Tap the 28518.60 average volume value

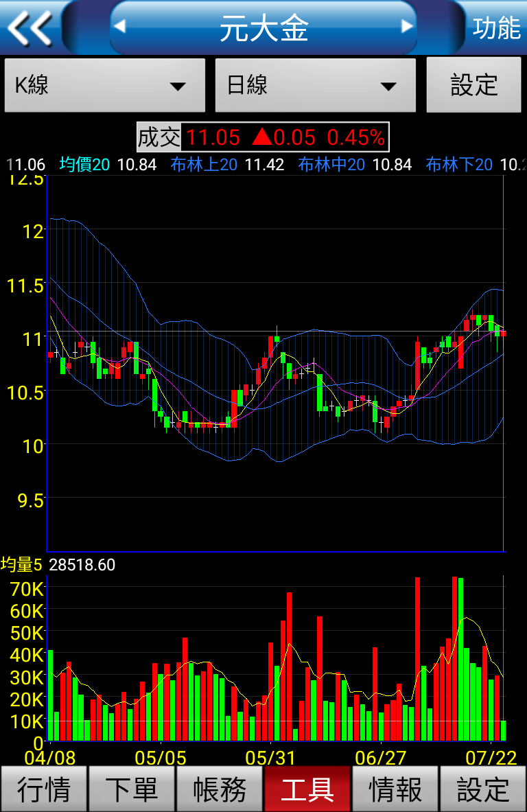pos(82,564)
